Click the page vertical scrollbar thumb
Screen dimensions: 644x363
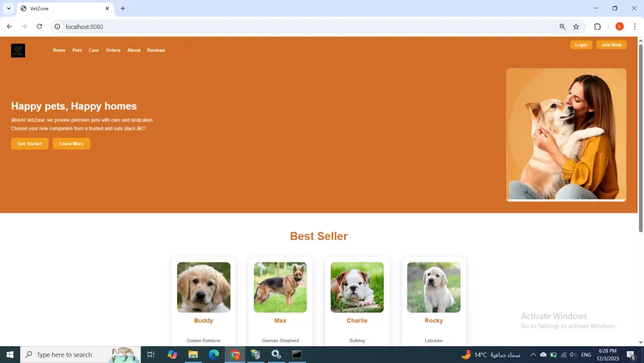tap(640, 138)
